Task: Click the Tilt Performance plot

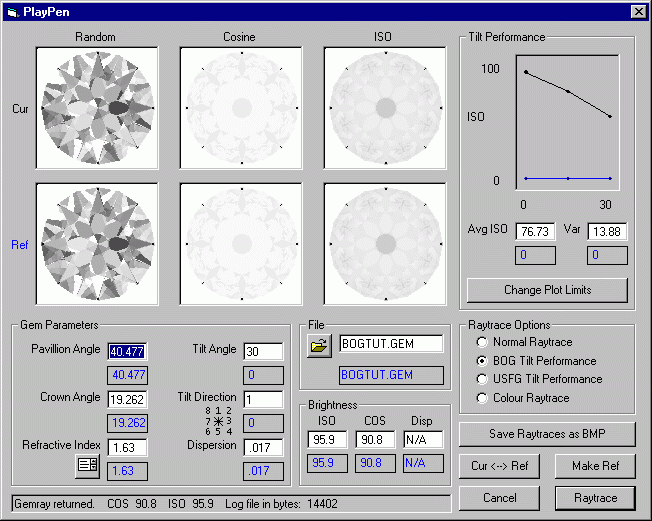Action: coord(568,123)
